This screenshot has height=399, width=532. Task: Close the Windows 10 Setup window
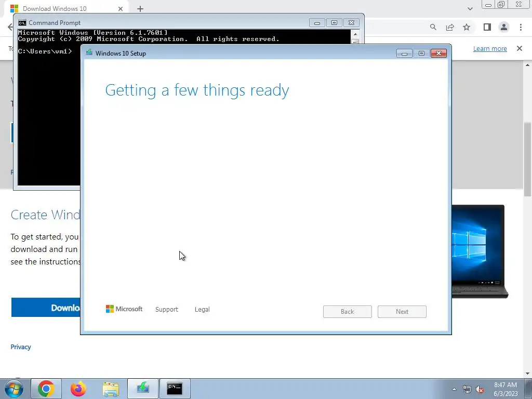coord(438,54)
